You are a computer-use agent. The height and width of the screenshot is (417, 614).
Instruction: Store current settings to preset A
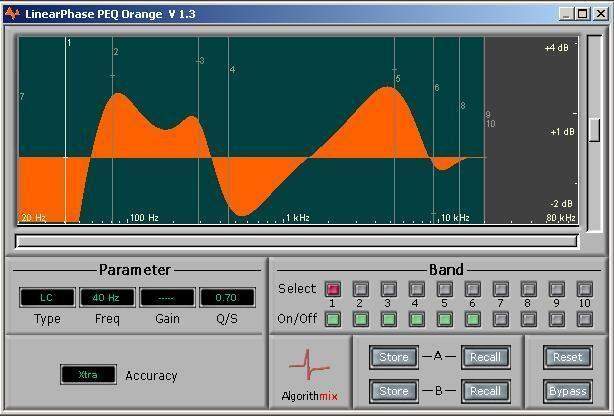pyautogui.click(x=393, y=357)
